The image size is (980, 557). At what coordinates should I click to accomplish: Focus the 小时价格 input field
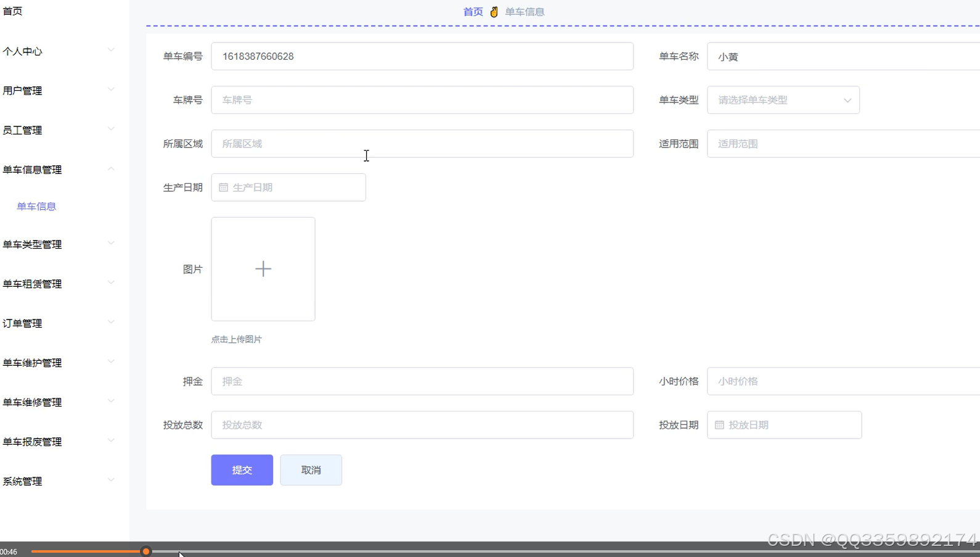click(x=843, y=381)
